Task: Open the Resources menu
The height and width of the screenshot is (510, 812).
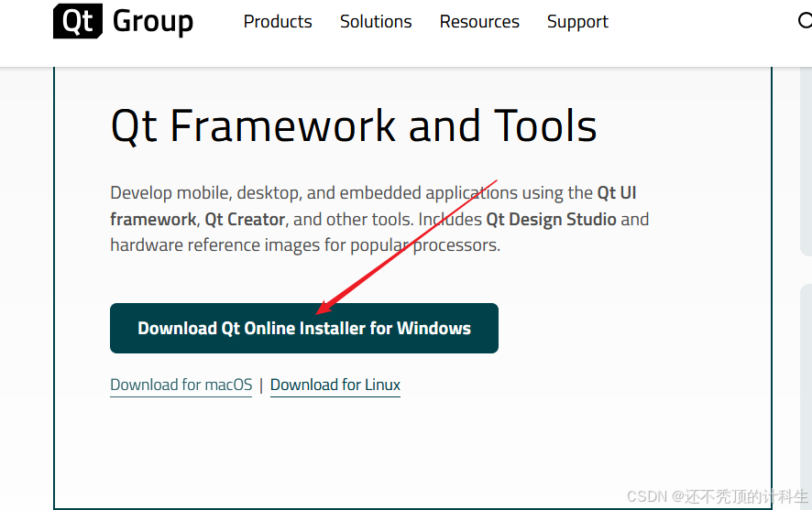Action: pyautogui.click(x=479, y=22)
